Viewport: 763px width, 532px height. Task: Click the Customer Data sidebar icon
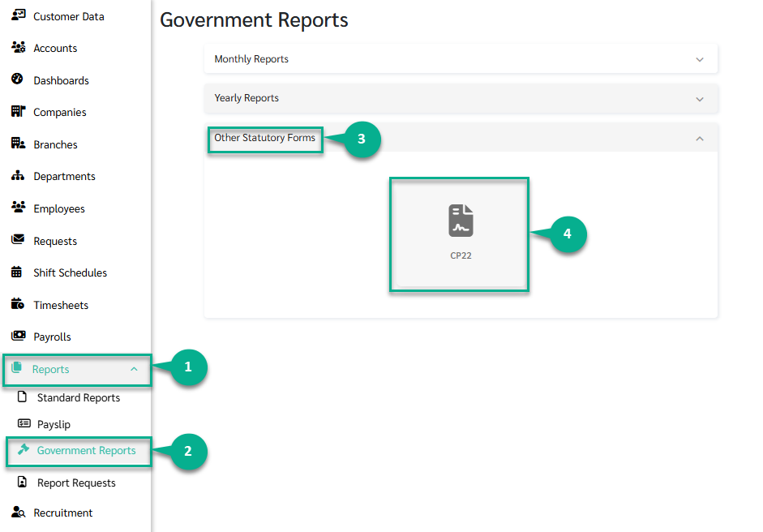(x=18, y=15)
